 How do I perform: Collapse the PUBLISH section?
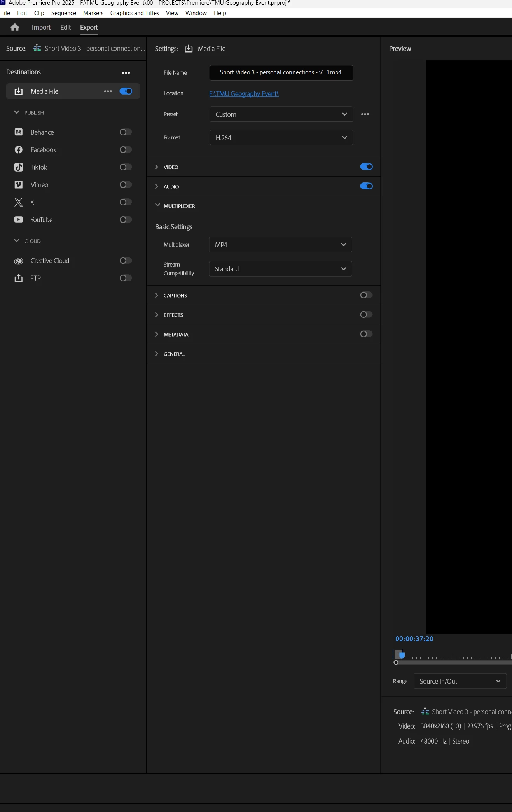pyautogui.click(x=17, y=112)
